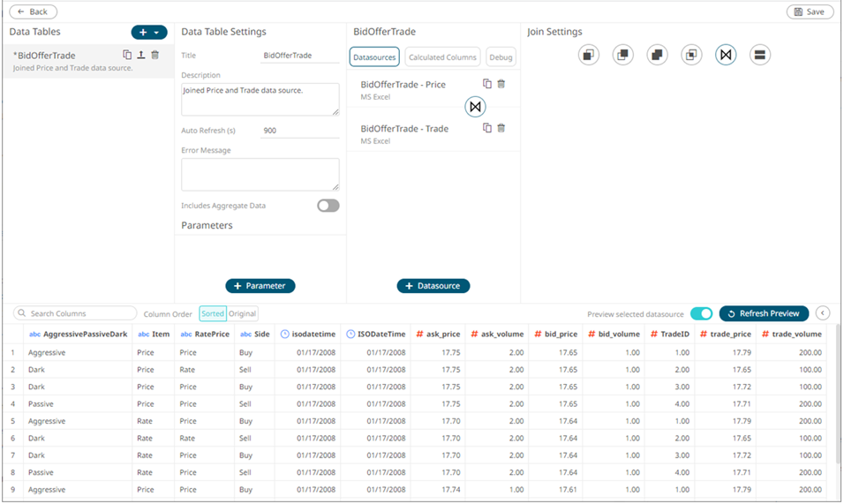Turn off Preview selected datasource toggle
The width and height of the screenshot is (844, 504).
click(701, 313)
